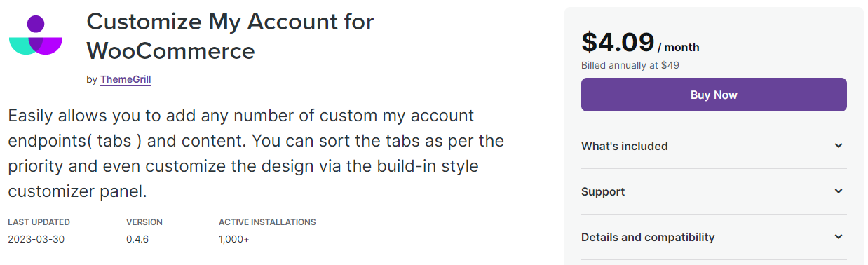
Task: Click the LAST UPDATED label
Action: tap(39, 222)
